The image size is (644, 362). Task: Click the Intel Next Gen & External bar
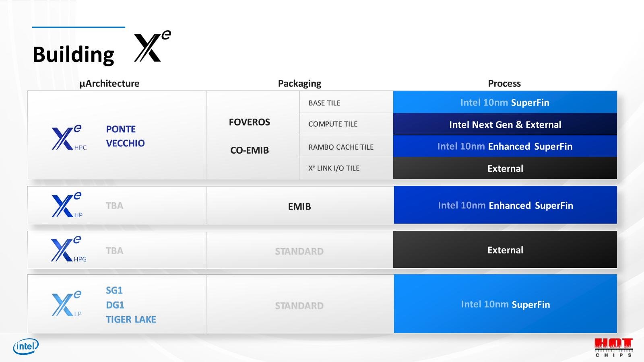pyautogui.click(x=505, y=124)
